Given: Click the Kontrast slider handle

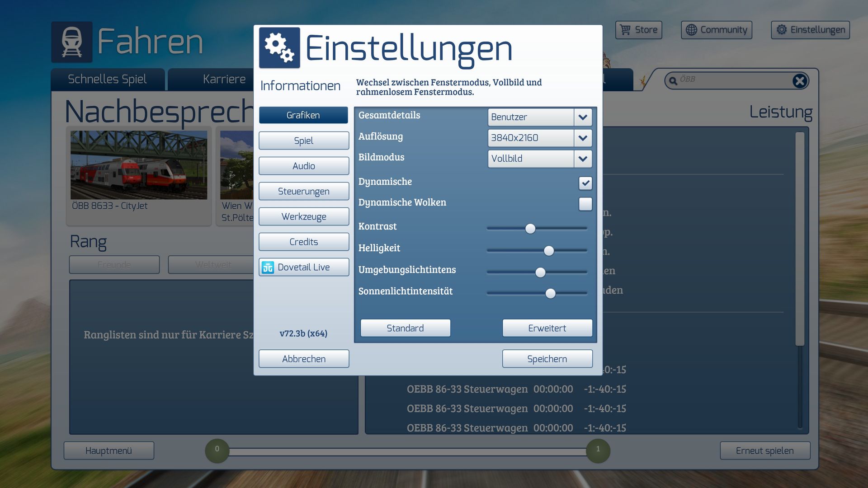Looking at the screenshot, I should 530,229.
